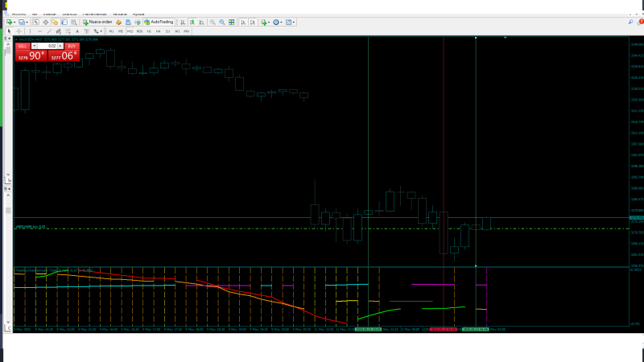Expand the templates dropdown arrow
Image resolution: width=644 pixels, height=362 pixels.
click(x=294, y=23)
